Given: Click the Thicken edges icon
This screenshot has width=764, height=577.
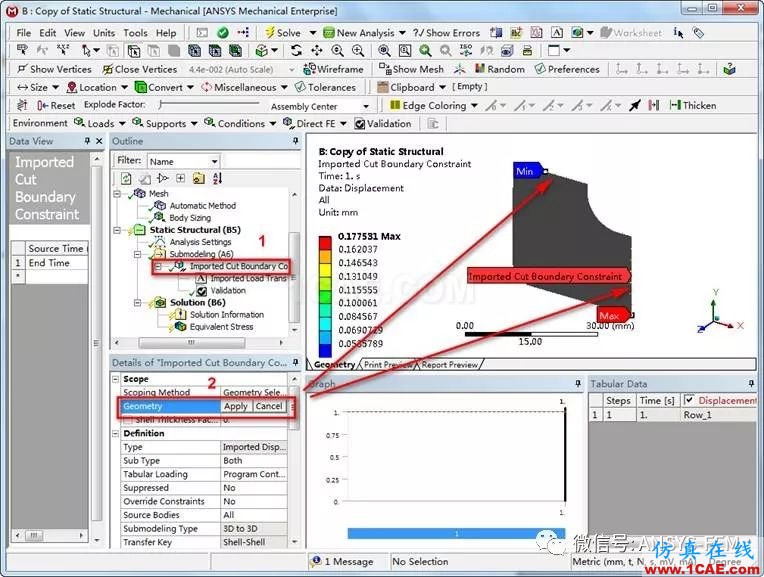Looking at the screenshot, I should [x=675, y=105].
